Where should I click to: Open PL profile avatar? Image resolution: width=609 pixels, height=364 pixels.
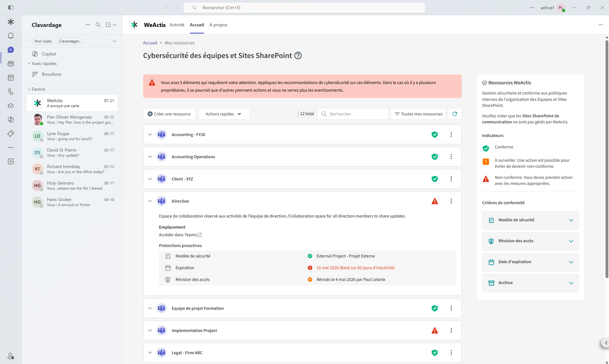pyautogui.click(x=561, y=8)
